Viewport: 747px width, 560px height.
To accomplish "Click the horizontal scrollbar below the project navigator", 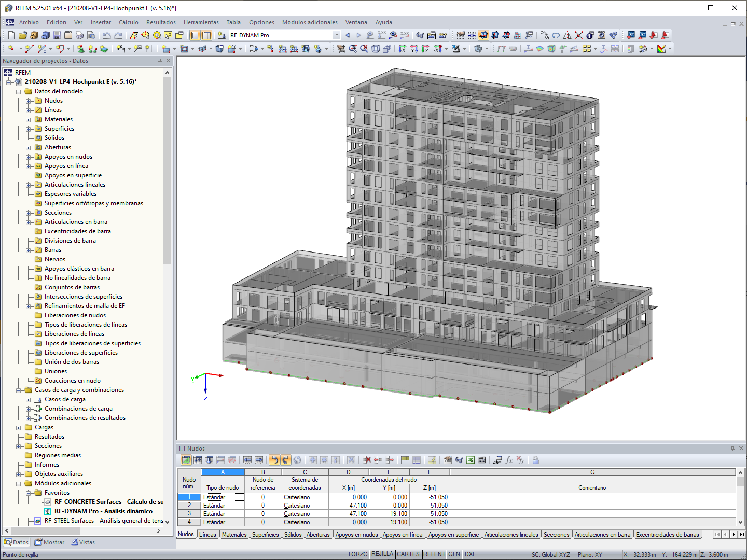I will point(78,531).
